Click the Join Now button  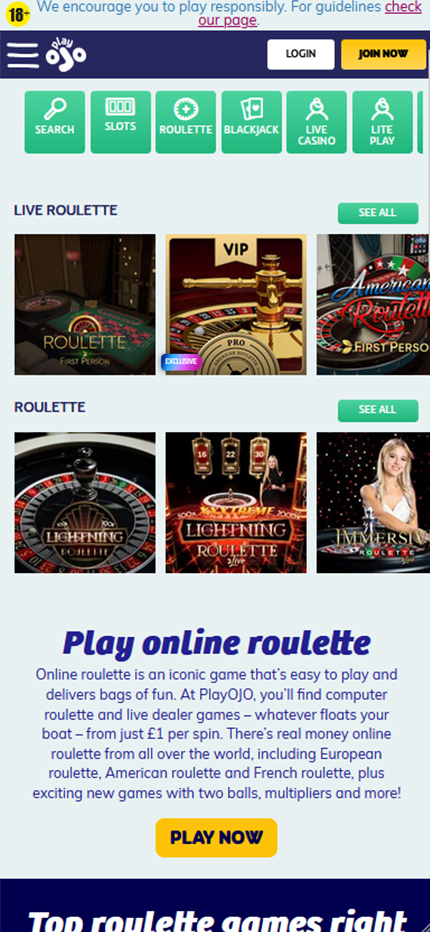(x=384, y=54)
